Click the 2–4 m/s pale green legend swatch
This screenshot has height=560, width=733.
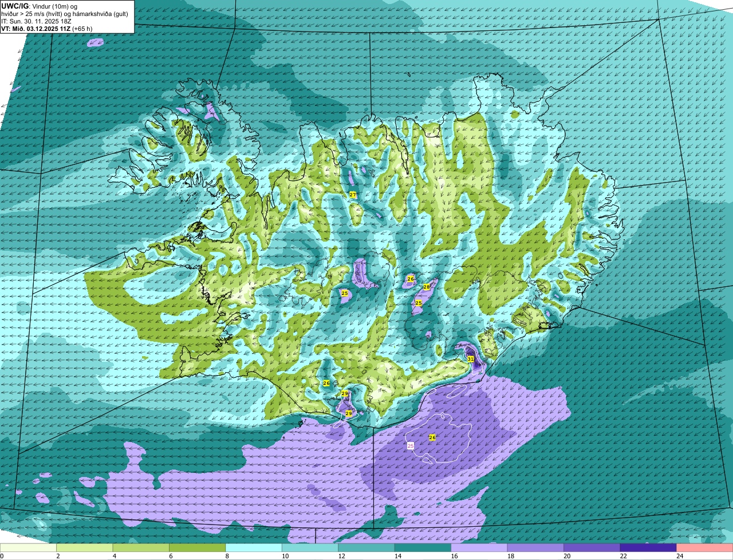85,548
